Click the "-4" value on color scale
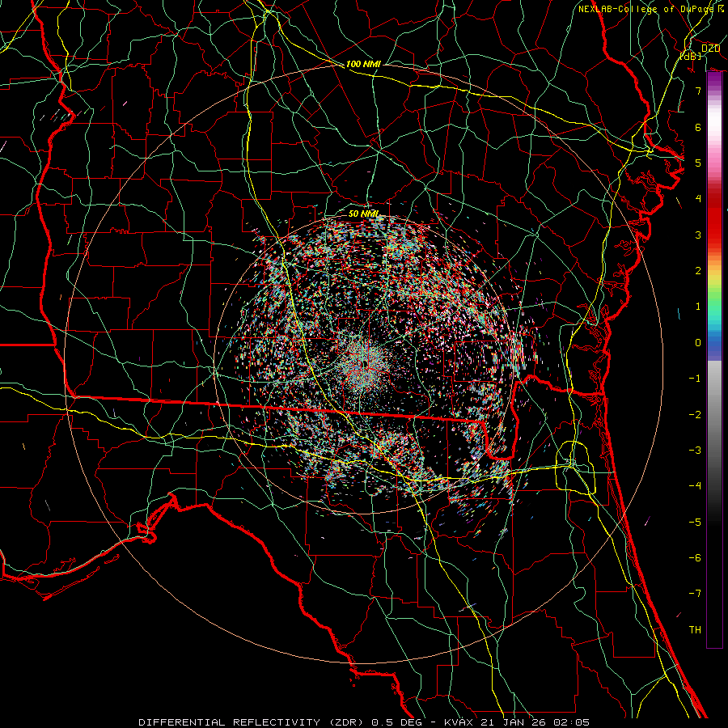728x728 pixels. coord(695,486)
